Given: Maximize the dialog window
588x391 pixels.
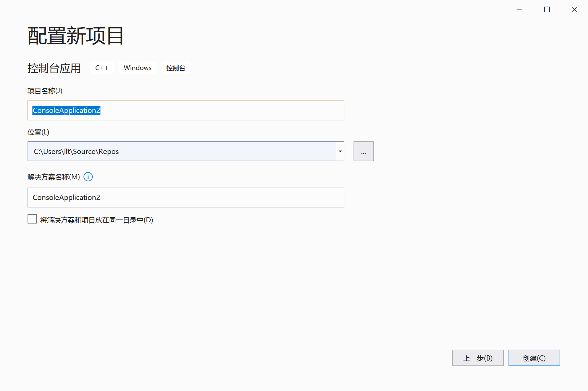Looking at the screenshot, I should [547, 10].
